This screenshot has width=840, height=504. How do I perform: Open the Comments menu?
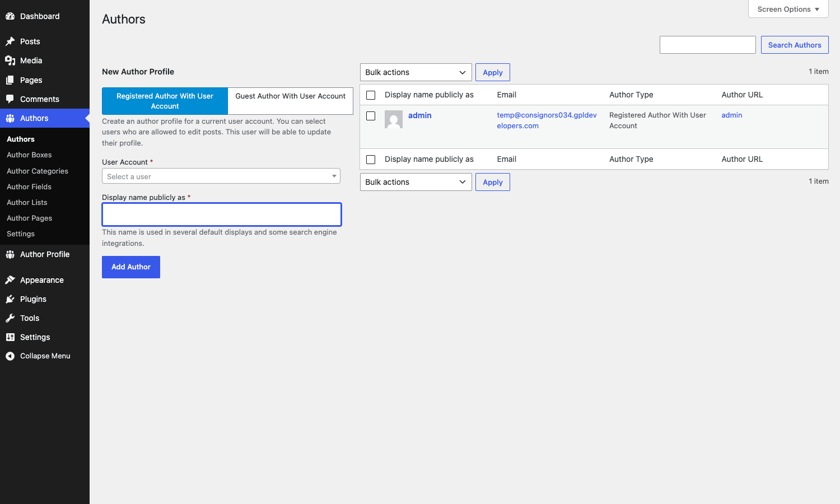pyautogui.click(x=45, y=99)
